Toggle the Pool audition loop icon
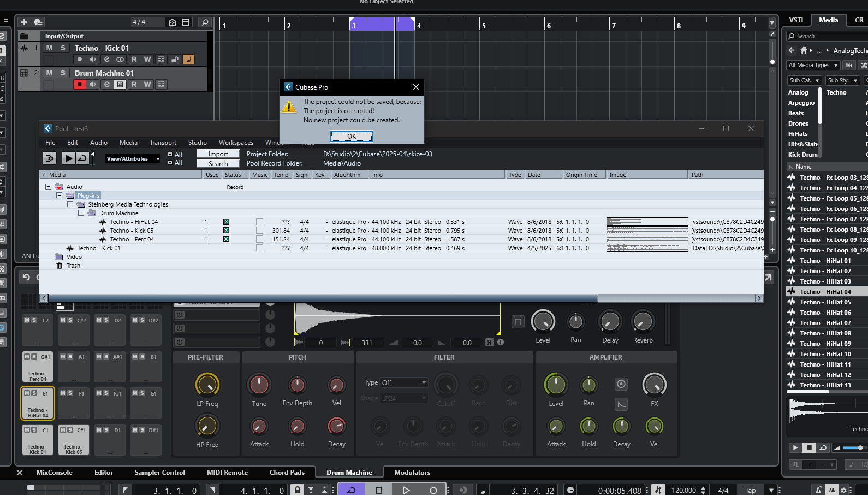 click(x=82, y=158)
